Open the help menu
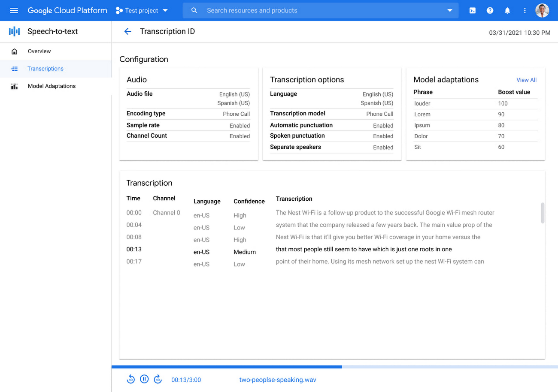Image resolution: width=558 pixels, height=392 pixels. [490, 10]
